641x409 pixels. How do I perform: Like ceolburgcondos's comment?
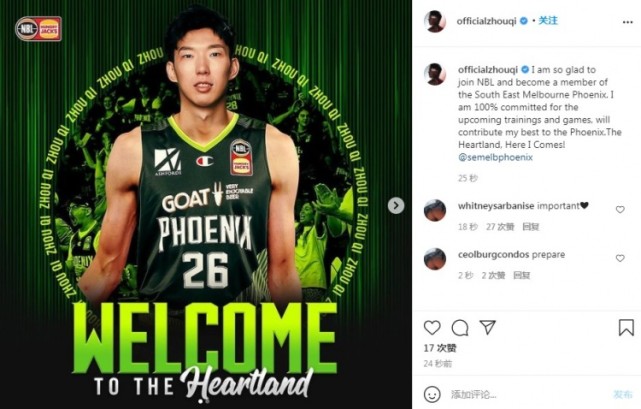620,258
